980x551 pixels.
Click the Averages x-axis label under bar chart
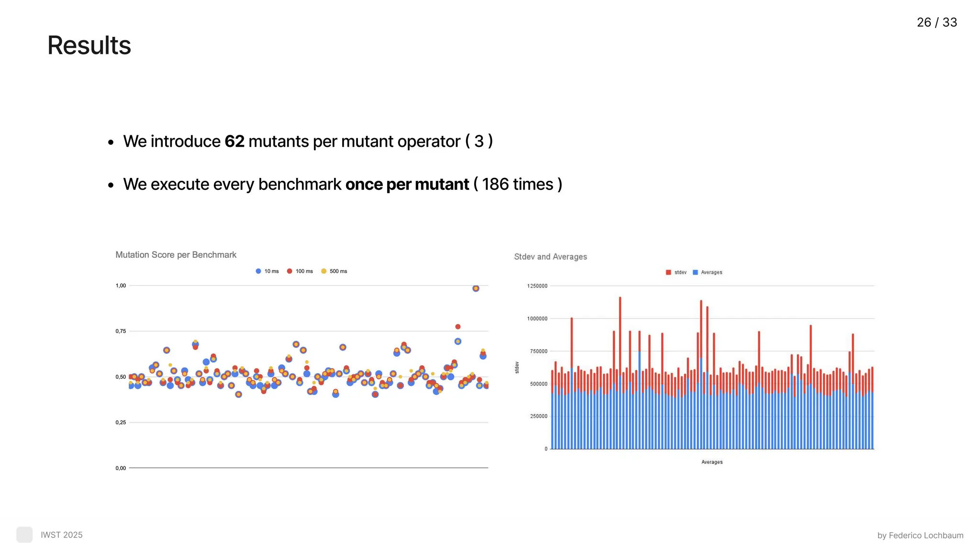(712, 462)
